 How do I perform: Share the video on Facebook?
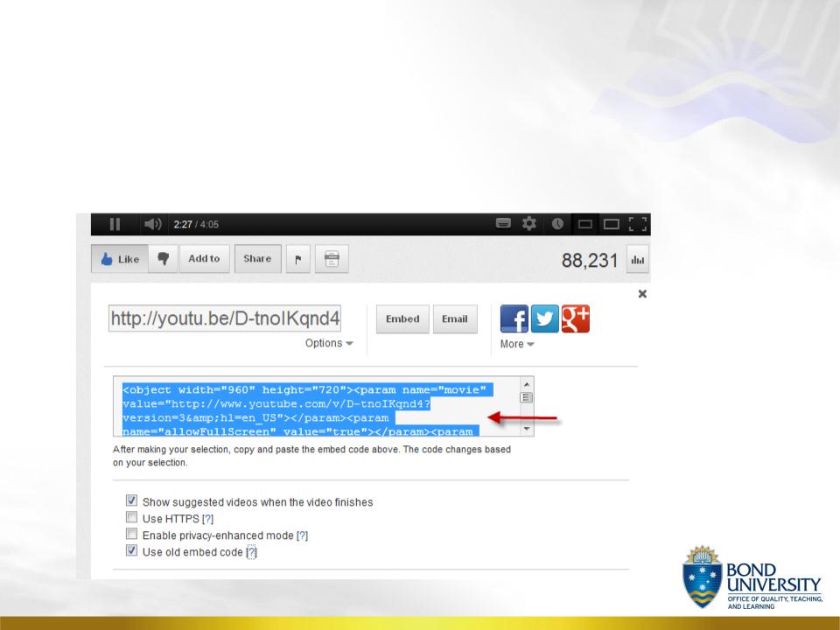point(514,318)
